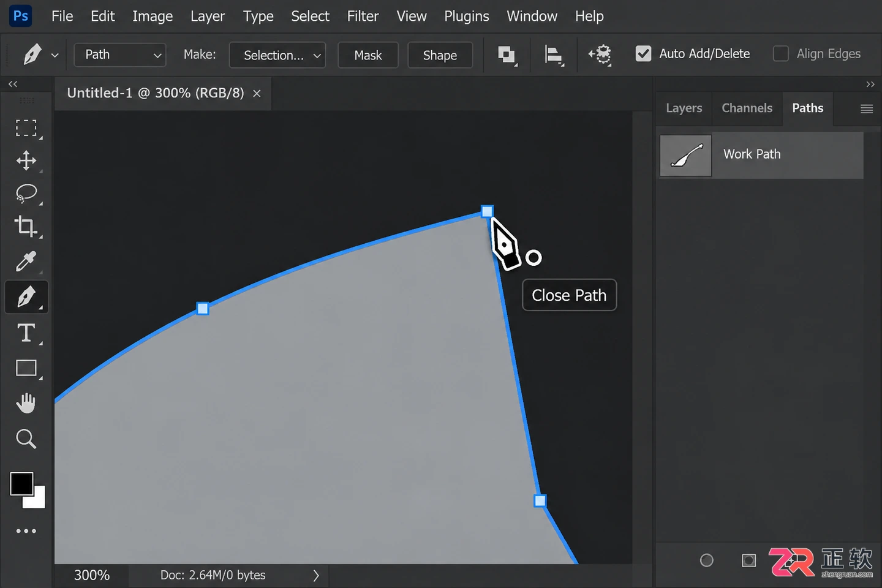Expand the status bar info arrow
Viewport: 882px width, 588px height.
tap(316, 575)
